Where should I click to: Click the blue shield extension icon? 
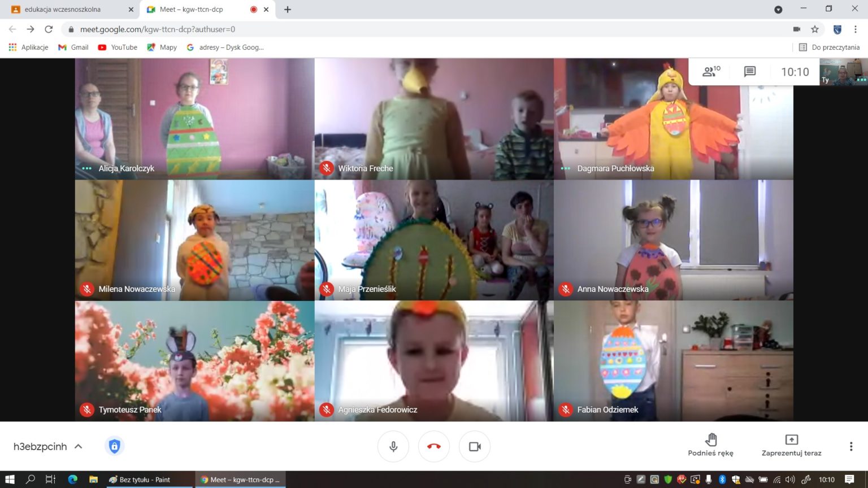tap(837, 29)
